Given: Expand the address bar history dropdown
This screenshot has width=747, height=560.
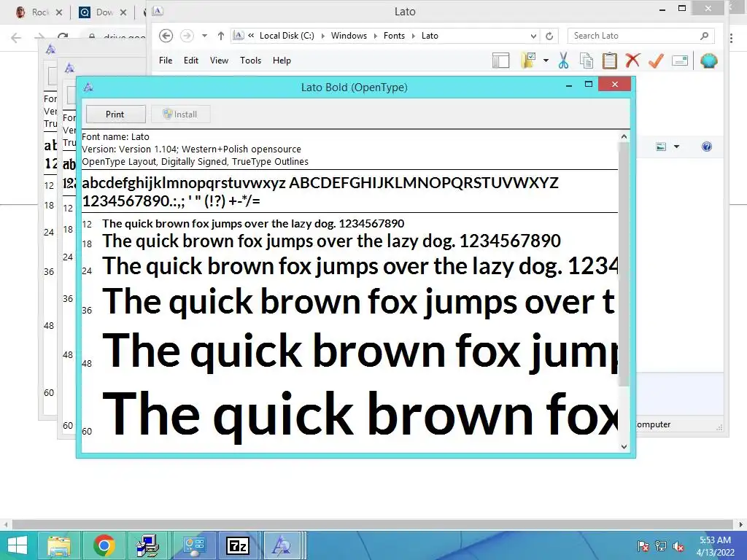Looking at the screenshot, I should tap(533, 36).
